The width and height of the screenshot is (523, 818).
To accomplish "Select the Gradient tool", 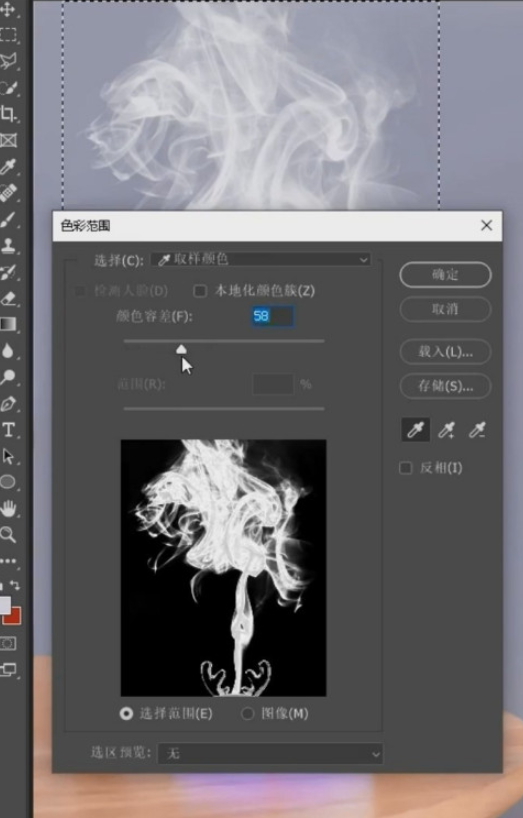I will [8, 324].
